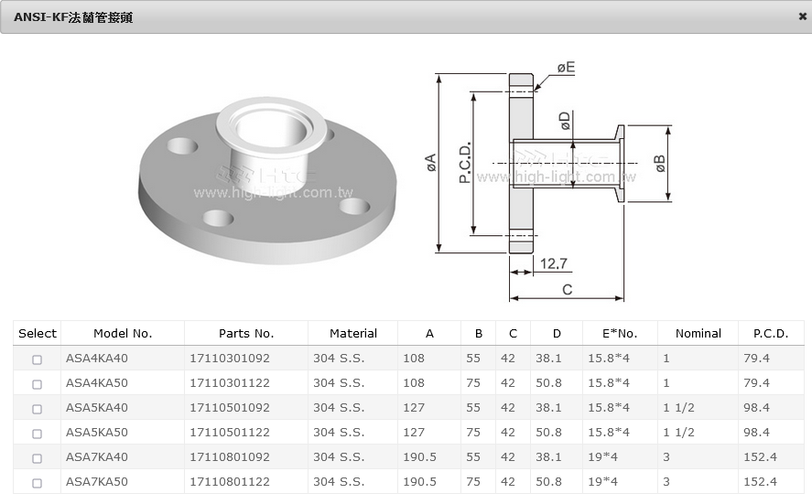Close the ANSI-KF flange dialog
This screenshot has width=812, height=504.
[802, 16]
